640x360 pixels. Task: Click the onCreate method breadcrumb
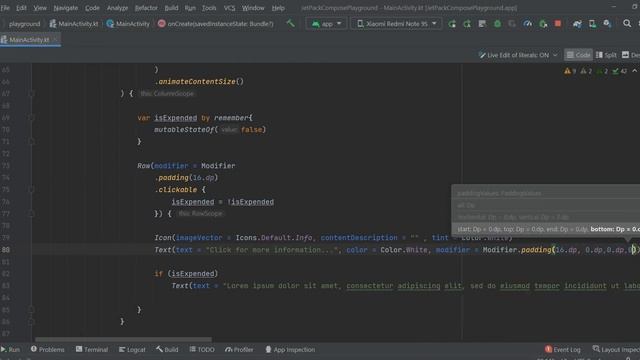point(216,24)
